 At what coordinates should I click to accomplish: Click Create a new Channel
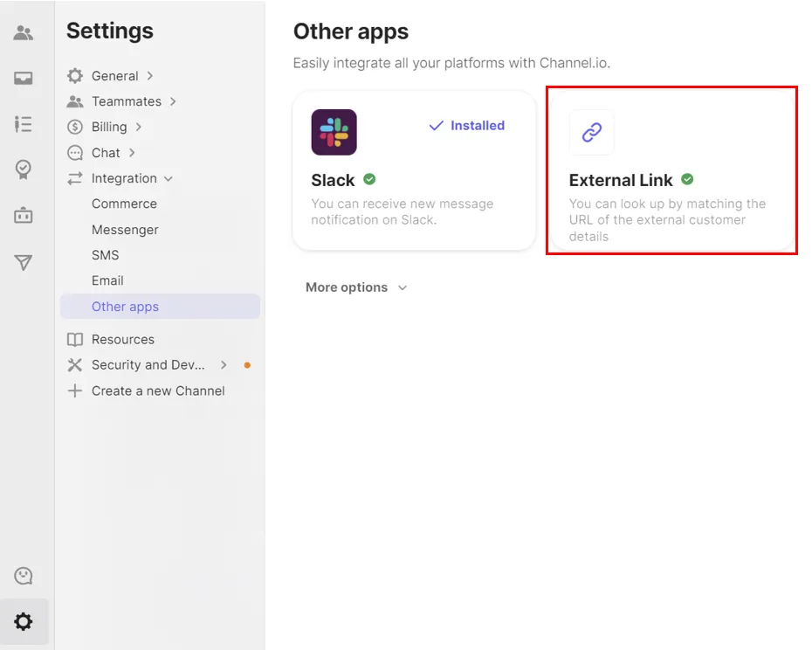158,391
